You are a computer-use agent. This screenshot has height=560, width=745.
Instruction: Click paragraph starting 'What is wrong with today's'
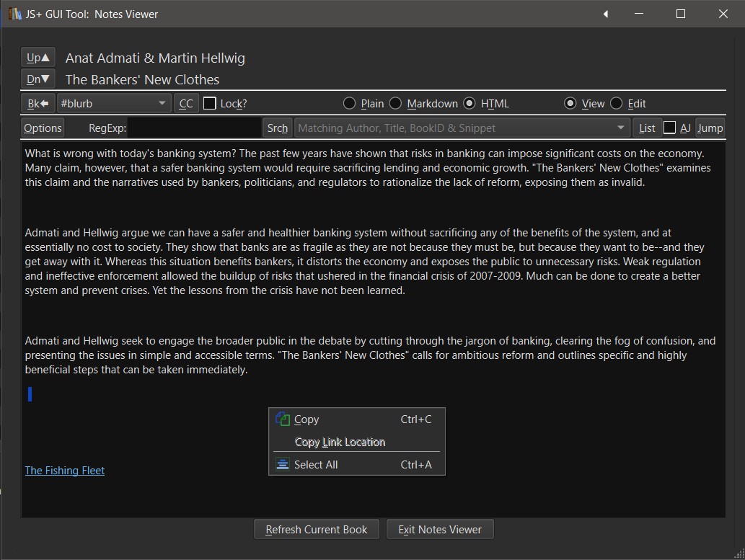[x=368, y=168]
